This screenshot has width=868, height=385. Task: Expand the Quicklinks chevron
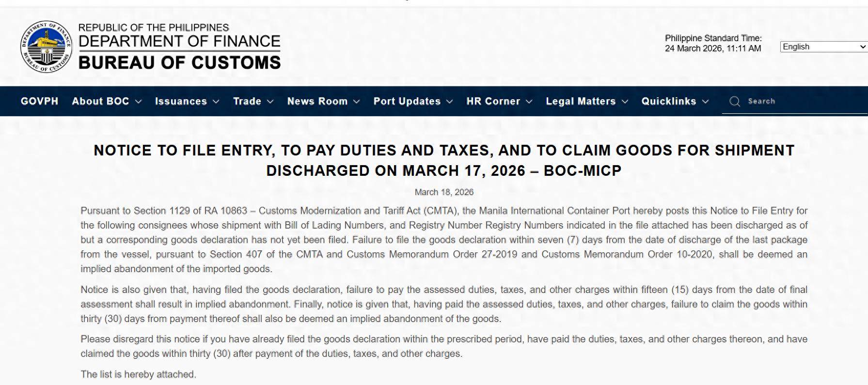(706, 102)
